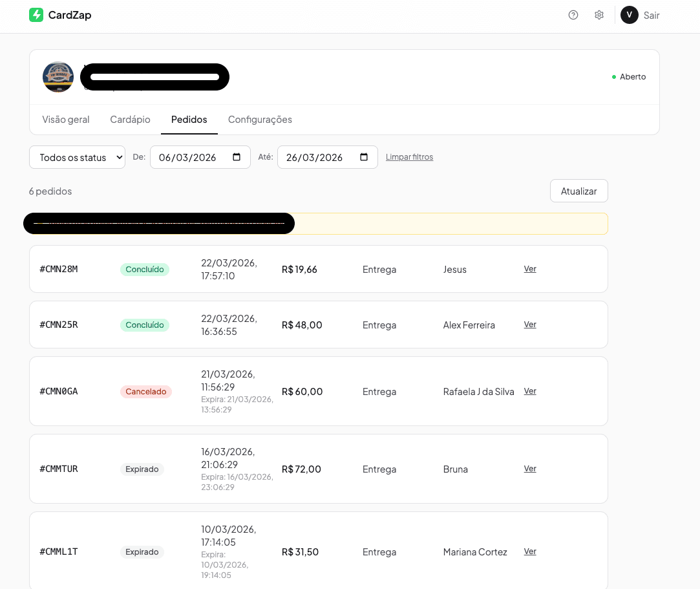The image size is (700, 589).
Task: Click Sair to log out
Action: point(652,15)
